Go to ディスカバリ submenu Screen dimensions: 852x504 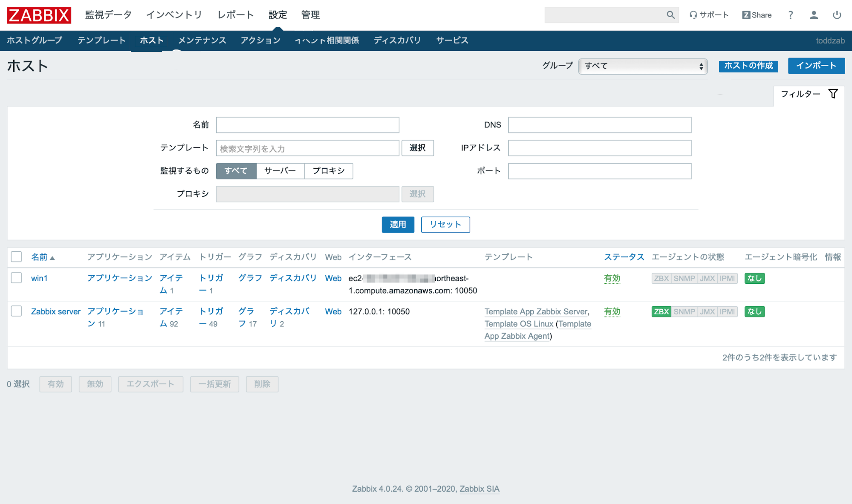(397, 40)
